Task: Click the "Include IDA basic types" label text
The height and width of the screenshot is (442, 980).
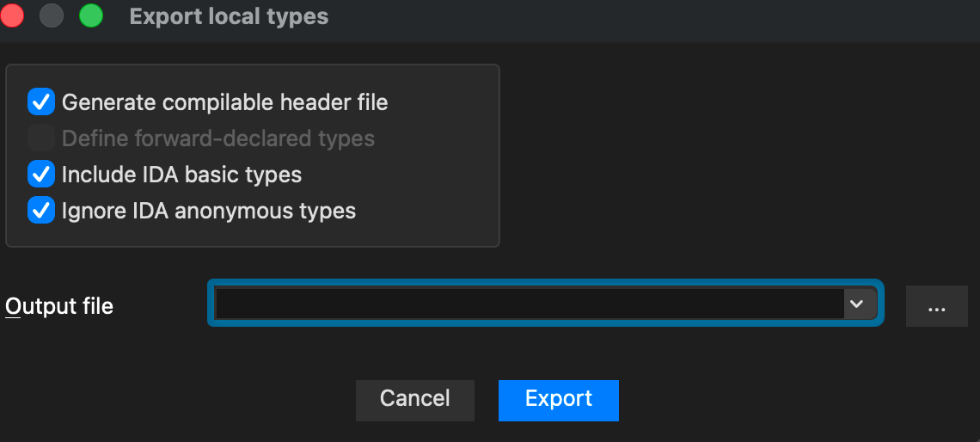Action: coord(181,175)
